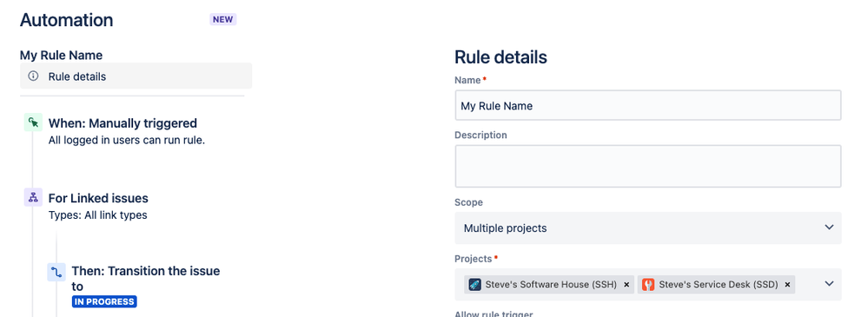Image resolution: width=868 pixels, height=317 pixels.
Task: Click the Steve's Service Desk project avatar
Action: click(647, 284)
